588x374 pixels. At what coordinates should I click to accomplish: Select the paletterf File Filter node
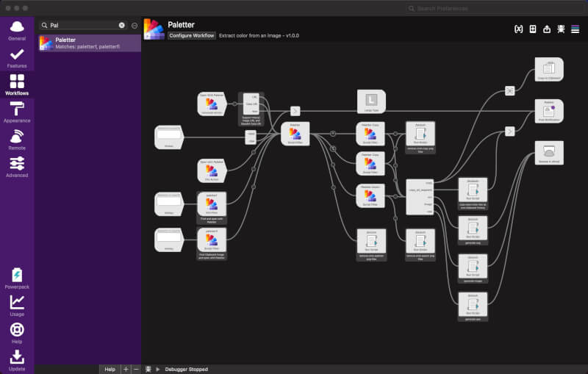pyautogui.click(x=212, y=204)
